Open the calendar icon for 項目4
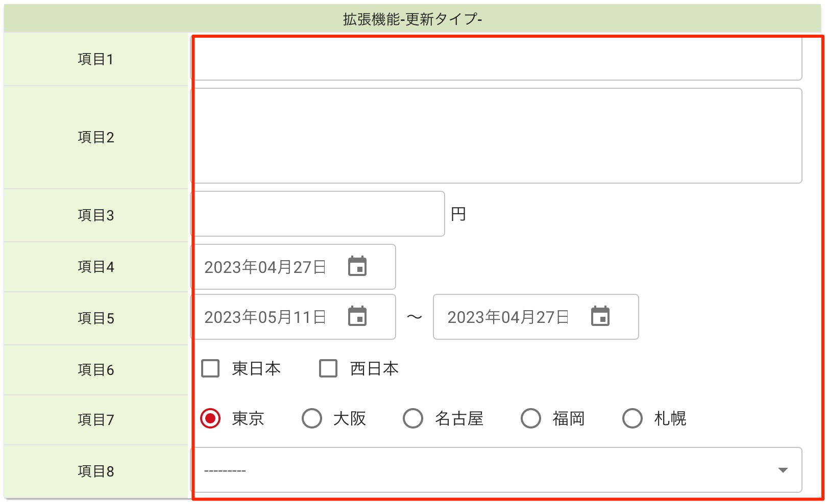 [x=357, y=266]
